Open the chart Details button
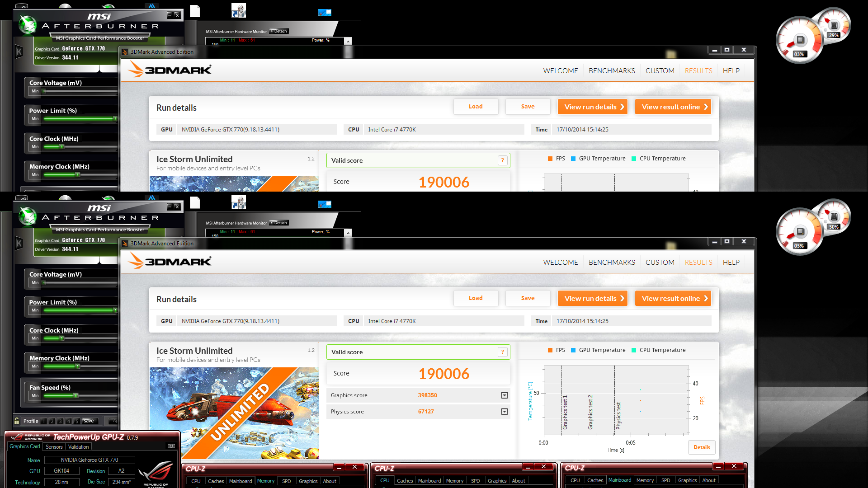Viewport: 868px width, 488px height. coord(702,447)
